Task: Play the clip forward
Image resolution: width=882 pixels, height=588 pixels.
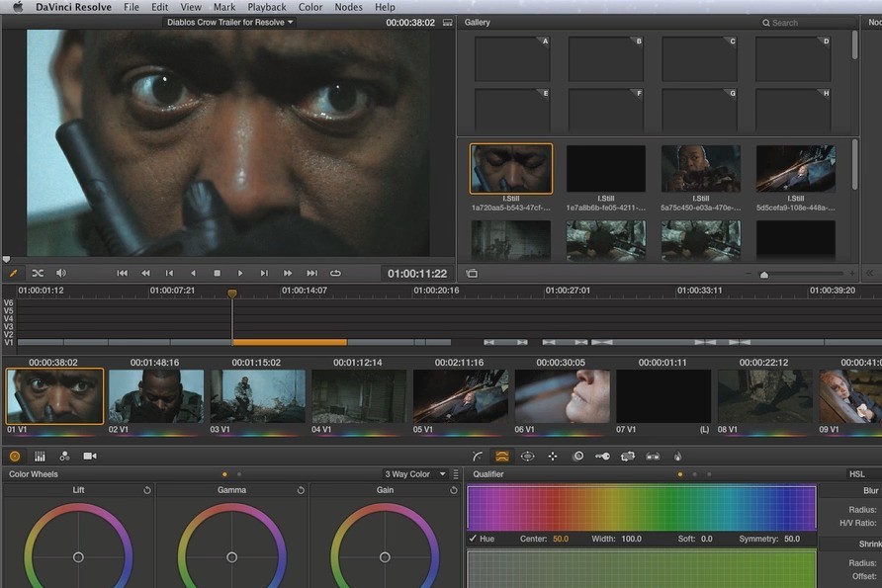Action: 240,273
